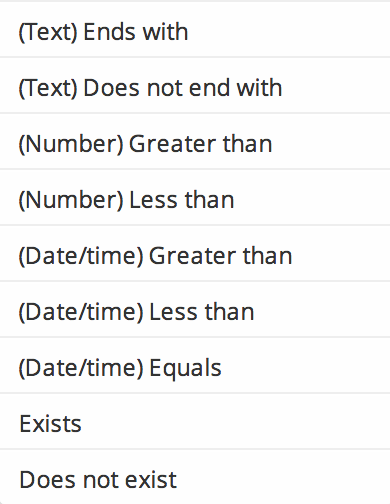The width and height of the screenshot is (390, 504).
Task: Click the word "Equals" in the list
Action: (185, 369)
